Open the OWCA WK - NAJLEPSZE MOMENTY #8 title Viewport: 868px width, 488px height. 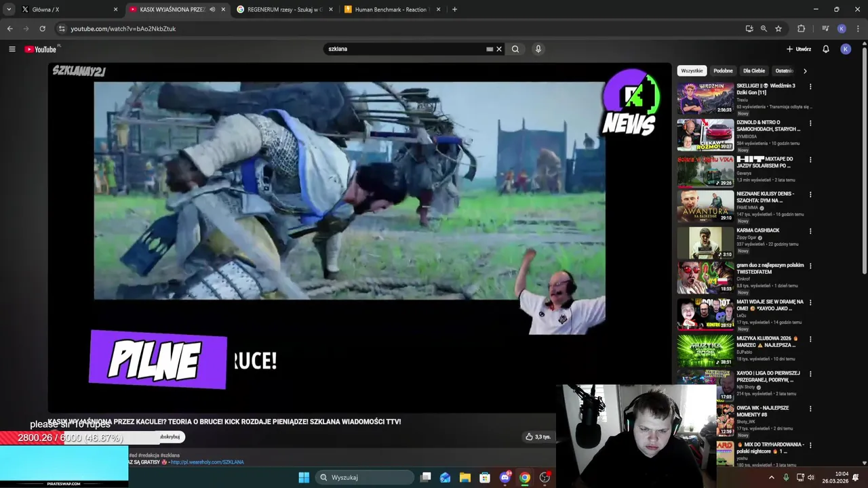[763, 411]
